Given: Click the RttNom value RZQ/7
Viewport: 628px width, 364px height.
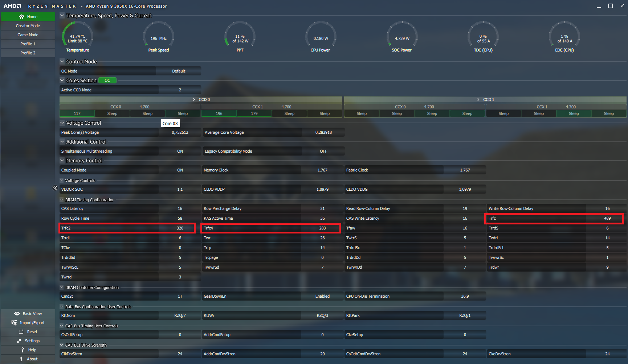Looking at the screenshot, I should (180, 315).
